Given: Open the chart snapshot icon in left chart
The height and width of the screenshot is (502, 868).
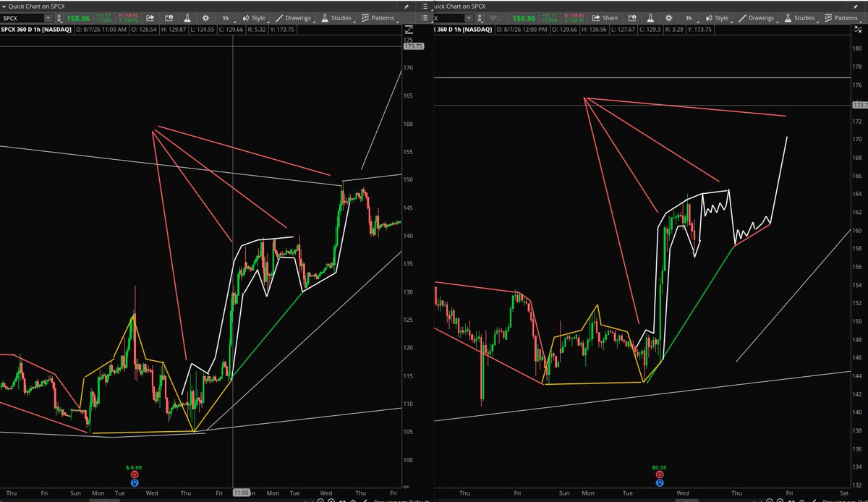Looking at the screenshot, I should [169, 17].
